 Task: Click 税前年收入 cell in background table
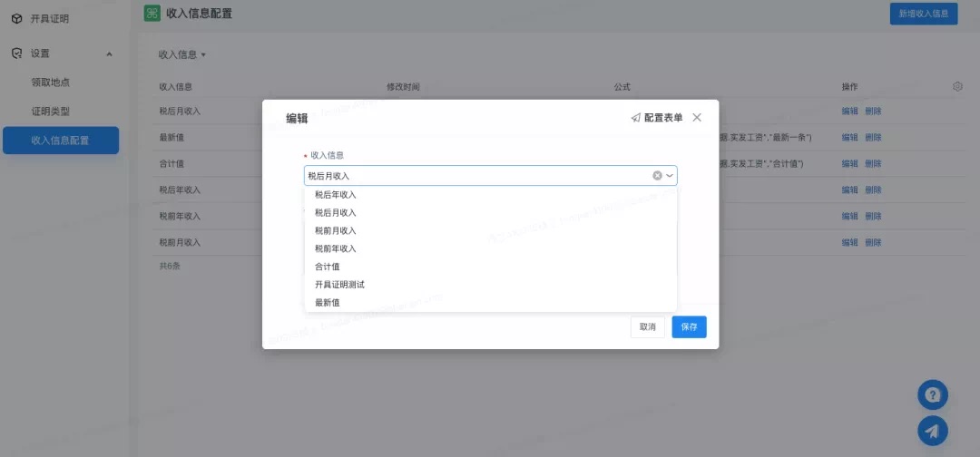click(x=180, y=216)
